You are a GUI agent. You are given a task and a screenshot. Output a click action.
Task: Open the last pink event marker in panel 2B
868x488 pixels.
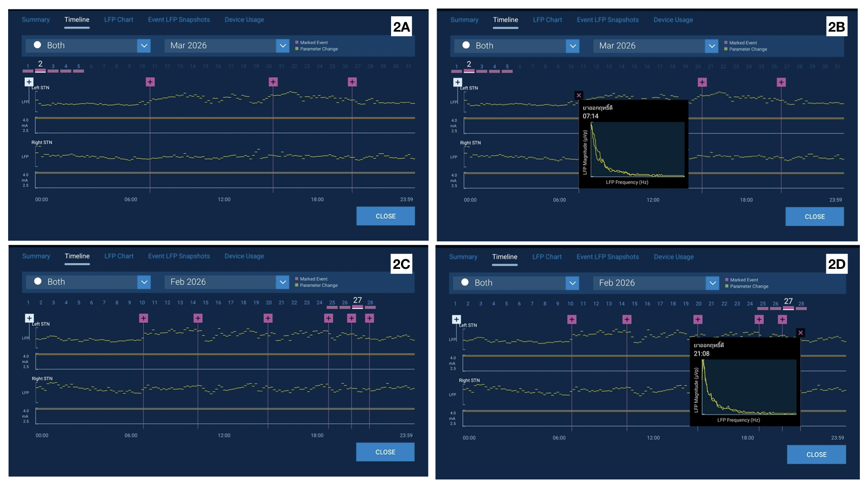[x=781, y=82]
